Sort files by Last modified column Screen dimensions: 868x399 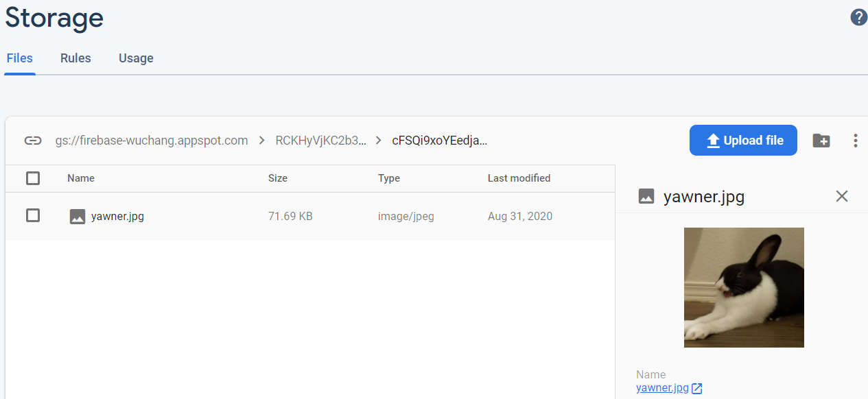pos(519,178)
